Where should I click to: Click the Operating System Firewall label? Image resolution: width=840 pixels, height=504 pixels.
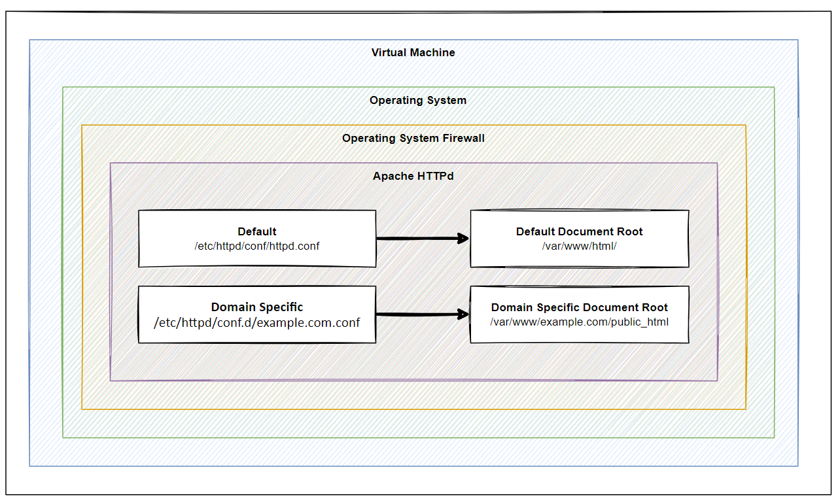(413, 138)
